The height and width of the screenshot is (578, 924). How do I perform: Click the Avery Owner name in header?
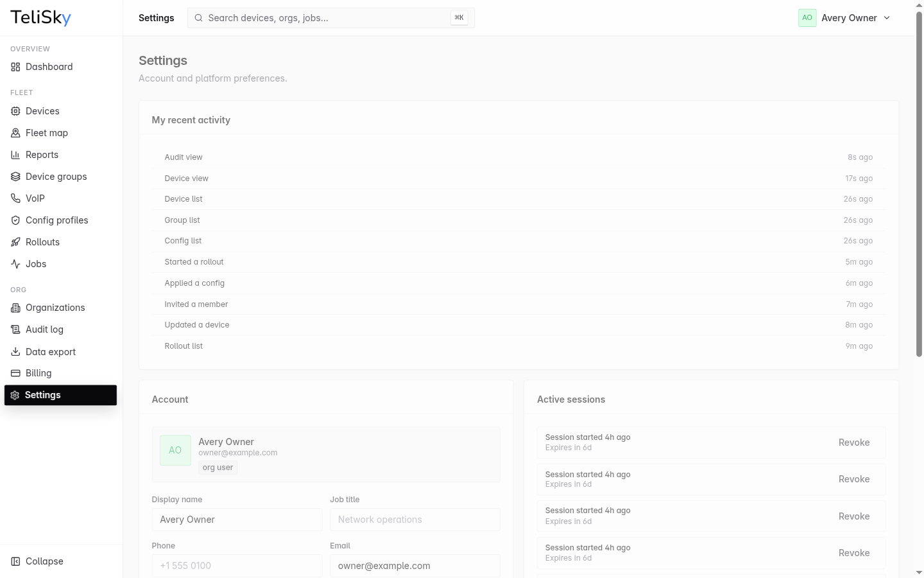(849, 18)
